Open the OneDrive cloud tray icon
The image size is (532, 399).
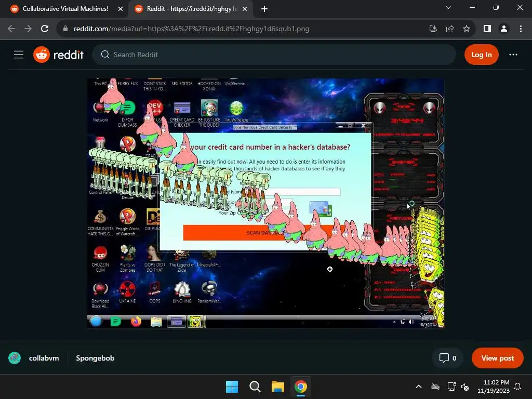[x=435, y=387]
